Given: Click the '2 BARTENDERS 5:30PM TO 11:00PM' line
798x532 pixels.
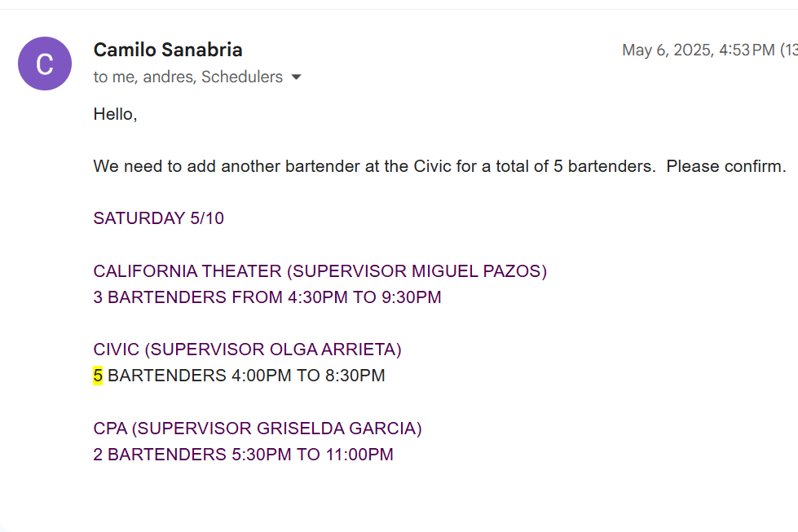Looking at the screenshot, I should (x=243, y=455).
